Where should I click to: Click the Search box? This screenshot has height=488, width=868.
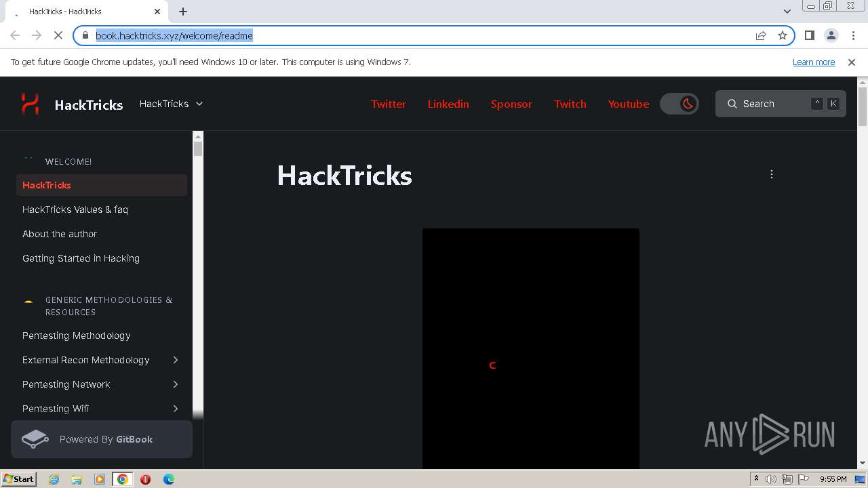pos(781,104)
